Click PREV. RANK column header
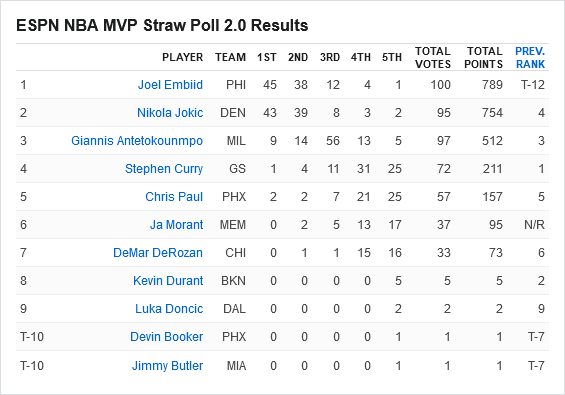565x395 pixels. click(x=530, y=58)
